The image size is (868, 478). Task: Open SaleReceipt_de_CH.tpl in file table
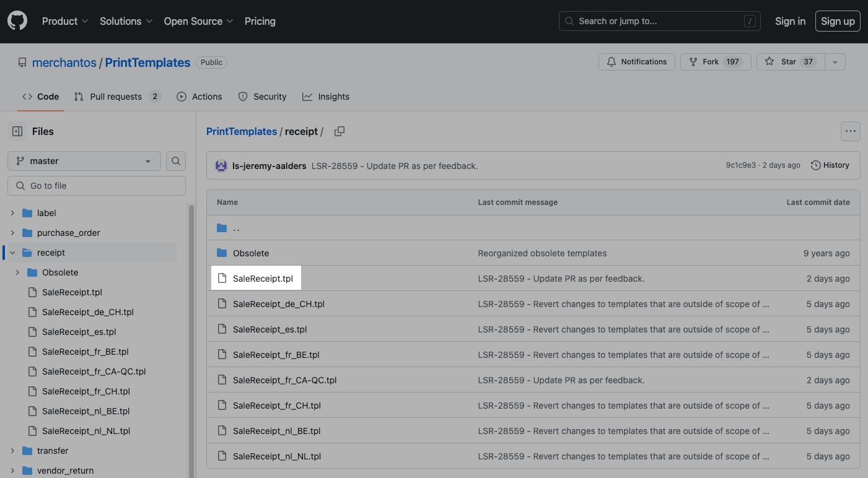coord(279,304)
